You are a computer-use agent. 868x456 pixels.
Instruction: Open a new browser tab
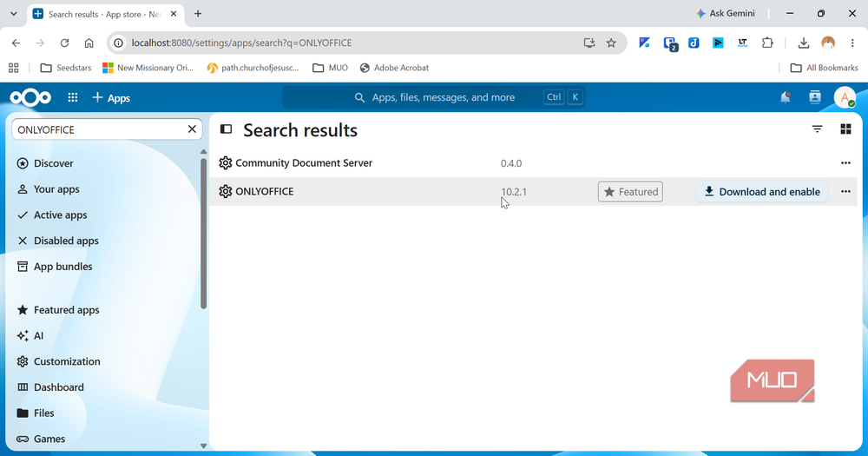(x=198, y=14)
